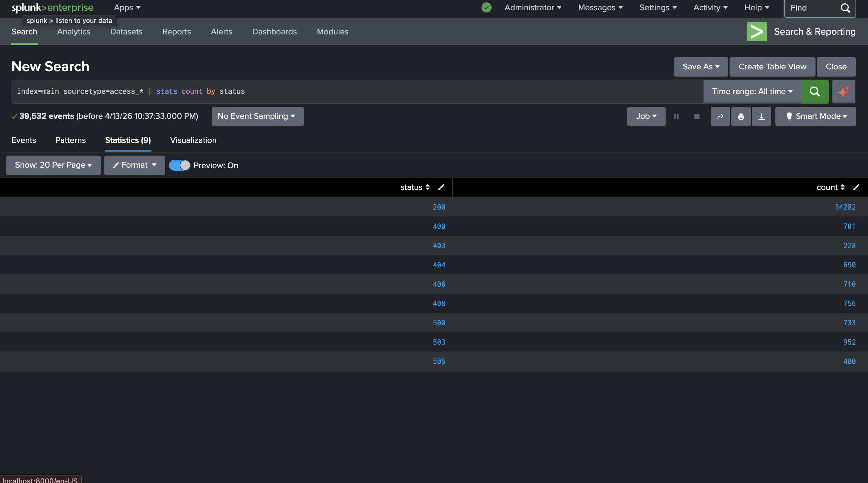Switch to the Visualization tab
Viewport: 868px width, 483px height.
click(193, 140)
